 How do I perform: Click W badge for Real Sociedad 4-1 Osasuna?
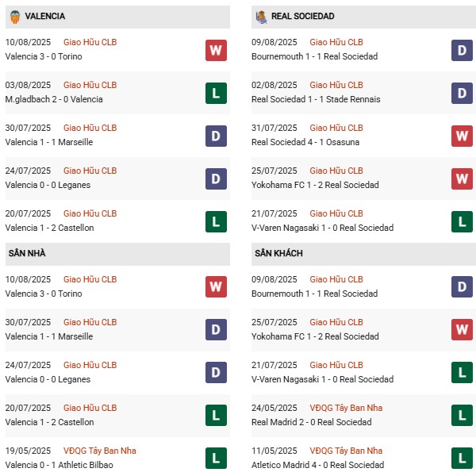pos(462,136)
